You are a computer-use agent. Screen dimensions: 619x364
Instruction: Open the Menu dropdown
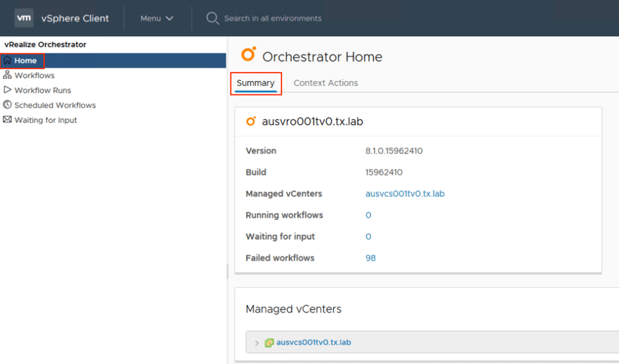157,18
